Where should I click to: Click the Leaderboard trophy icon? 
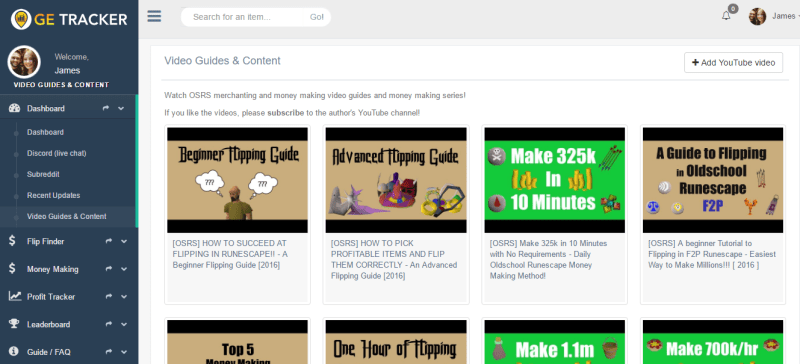pos(14,324)
